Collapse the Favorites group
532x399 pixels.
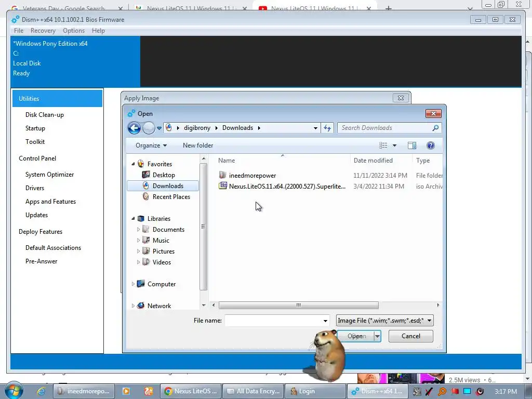click(x=133, y=164)
